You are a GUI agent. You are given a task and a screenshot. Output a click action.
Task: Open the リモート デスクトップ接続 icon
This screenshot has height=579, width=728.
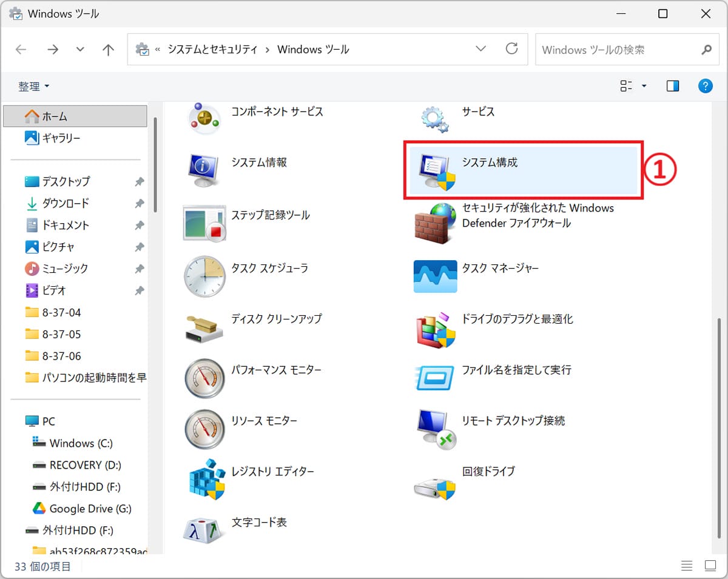point(436,430)
